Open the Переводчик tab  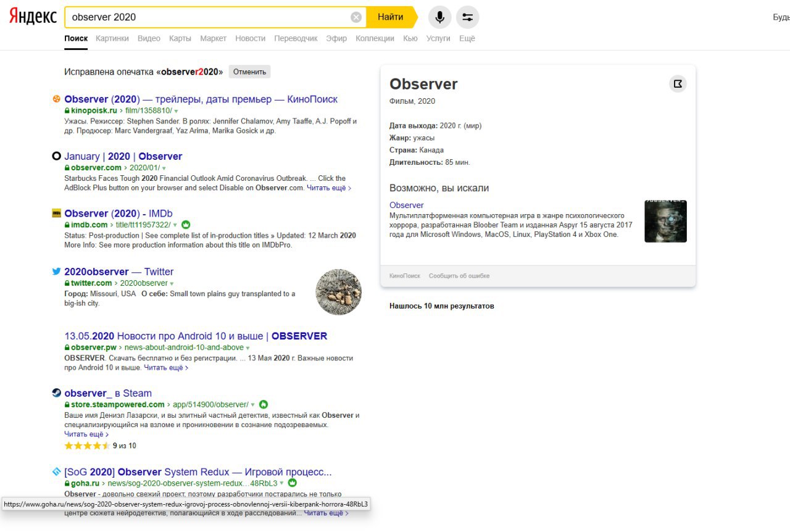[x=296, y=38]
